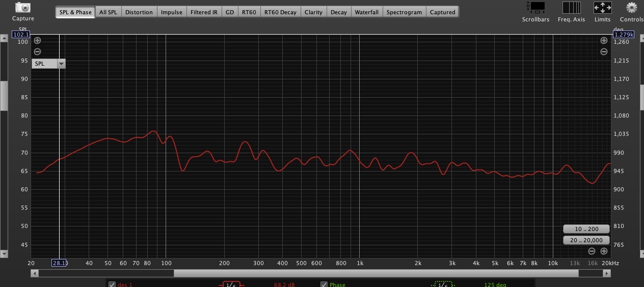Click the 1.279k phase cursor value box

tap(624, 35)
